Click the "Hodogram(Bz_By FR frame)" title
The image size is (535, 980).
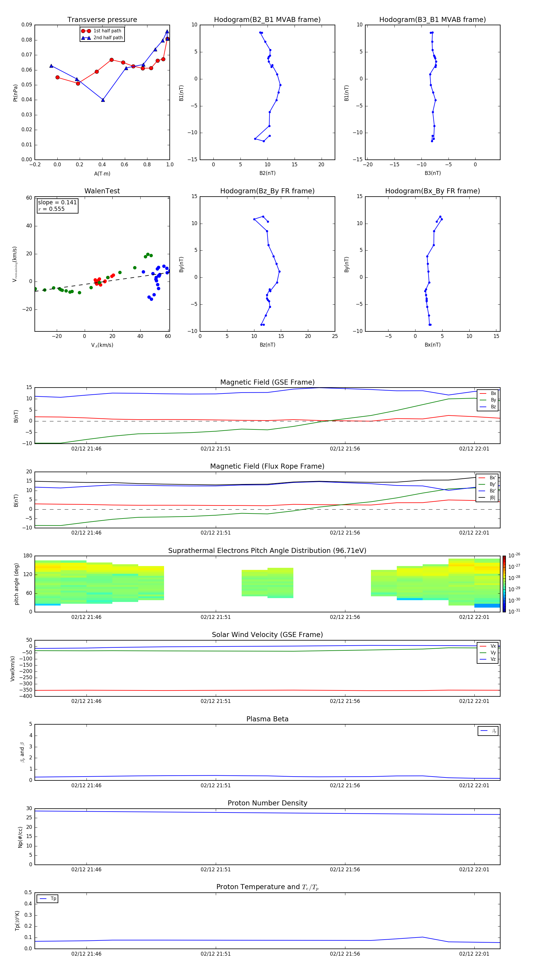tap(267, 191)
